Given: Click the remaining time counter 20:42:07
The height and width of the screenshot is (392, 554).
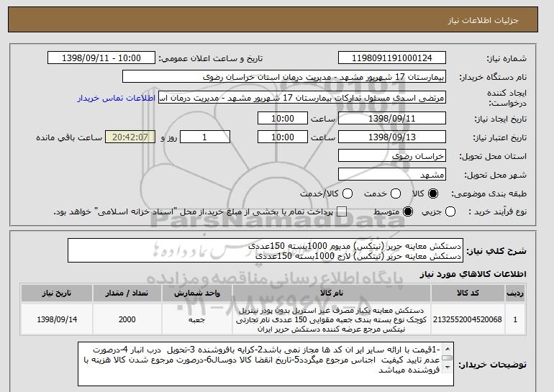Looking at the screenshot, I should 130,137.
